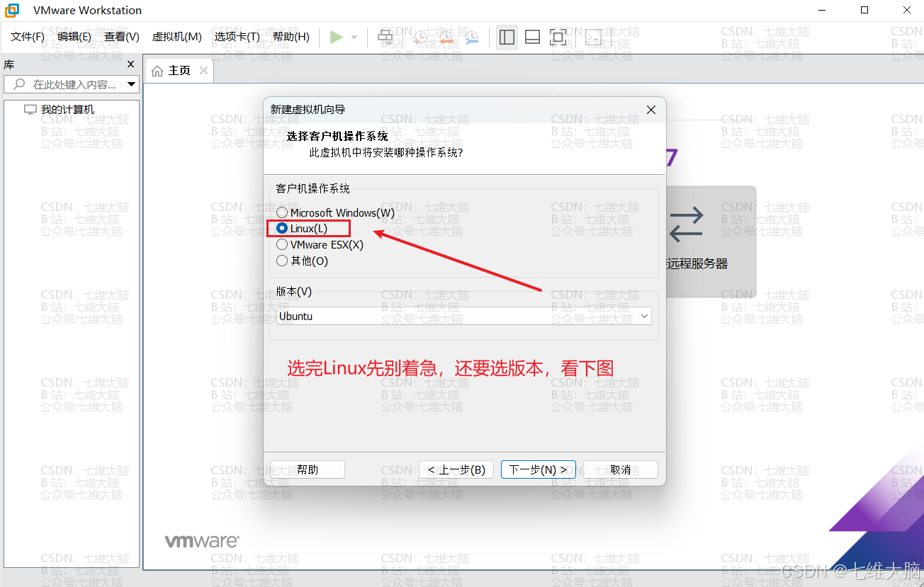Viewport: 924px width, 587px height.
Task: Click the green power on play icon
Action: pos(337,37)
